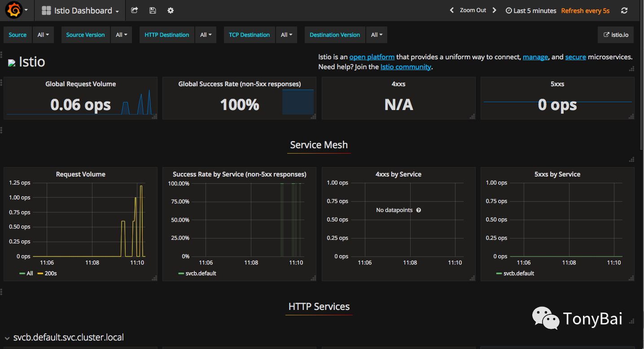Open the 4xxs by Service panel title

[399, 174]
